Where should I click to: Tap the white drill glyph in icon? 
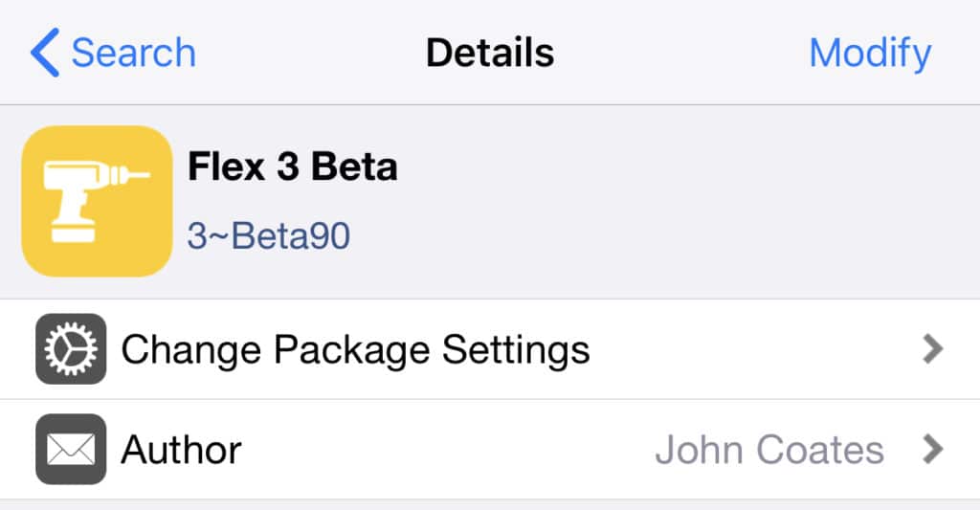pyautogui.click(x=95, y=201)
